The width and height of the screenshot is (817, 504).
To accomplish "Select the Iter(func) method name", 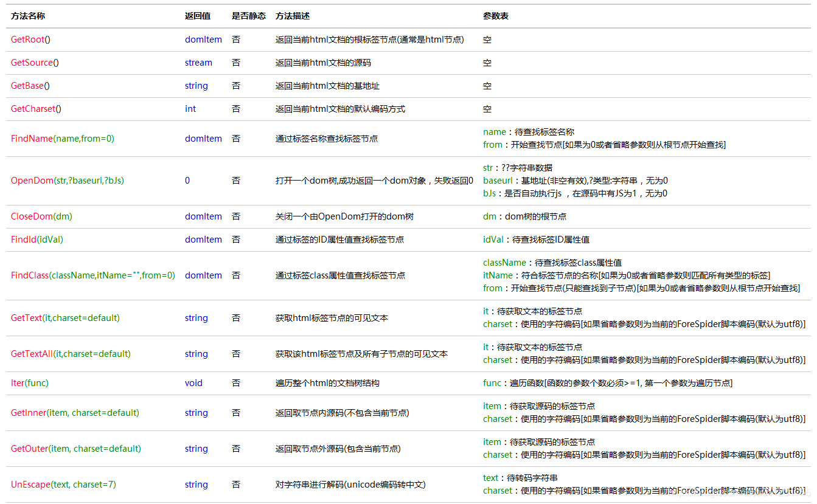I will 30,383.
